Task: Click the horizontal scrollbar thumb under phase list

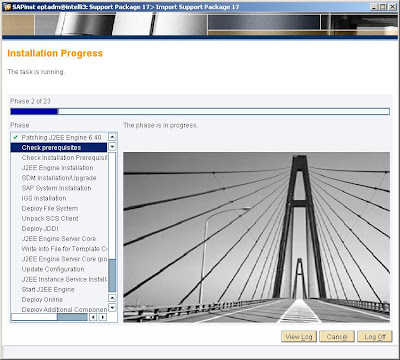Action: coord(72,317)
